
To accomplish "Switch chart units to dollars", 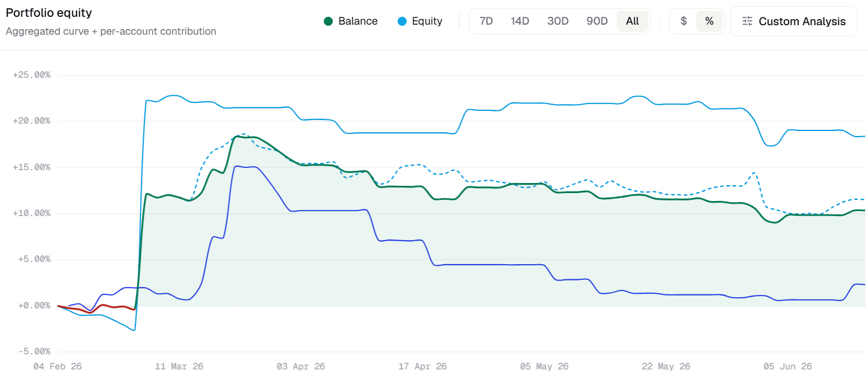I will [683, 21].
